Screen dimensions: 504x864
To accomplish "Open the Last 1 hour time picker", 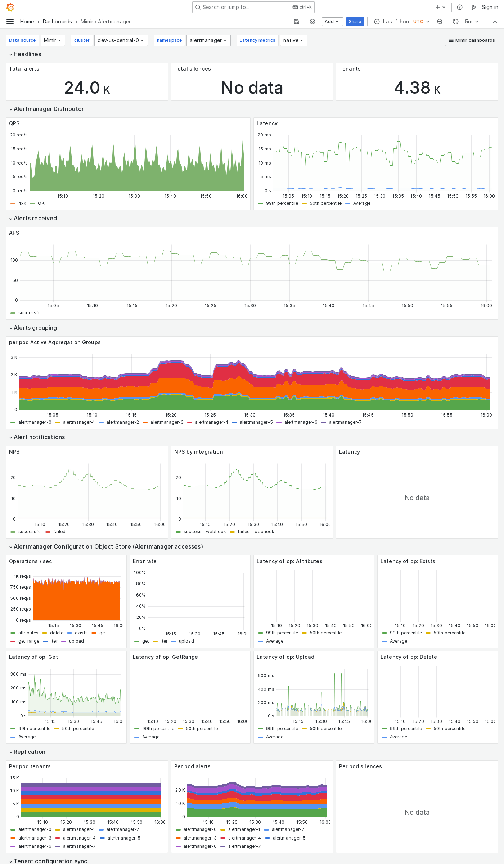I will 402,22.
